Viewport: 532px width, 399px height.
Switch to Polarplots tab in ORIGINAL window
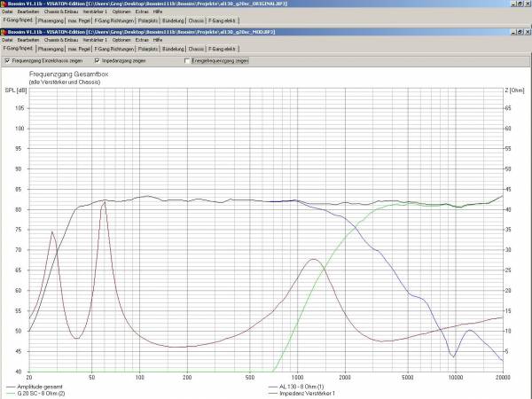[x=148, y=20]
